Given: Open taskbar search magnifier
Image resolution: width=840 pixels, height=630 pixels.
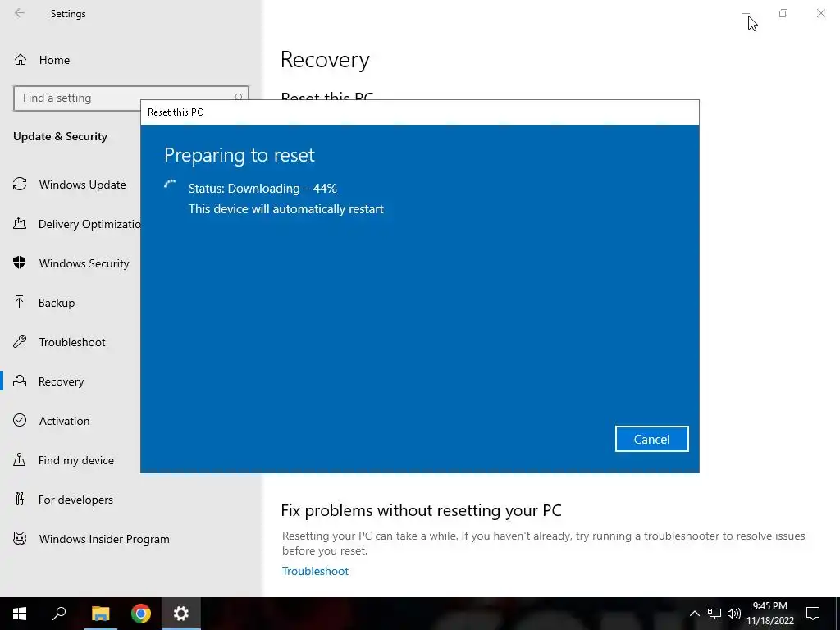Looking at the screenshot, I should pyautogui.click(x=59, y=614).
